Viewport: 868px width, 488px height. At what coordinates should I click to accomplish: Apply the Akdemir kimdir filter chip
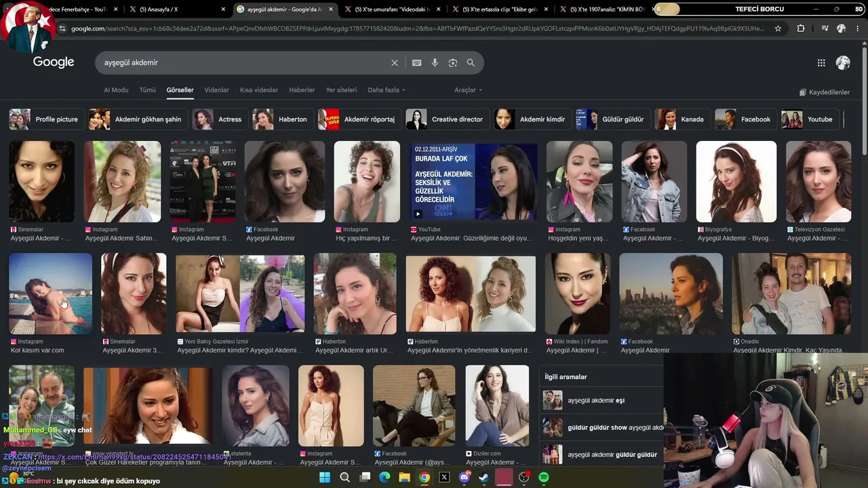tap(532, 119)
